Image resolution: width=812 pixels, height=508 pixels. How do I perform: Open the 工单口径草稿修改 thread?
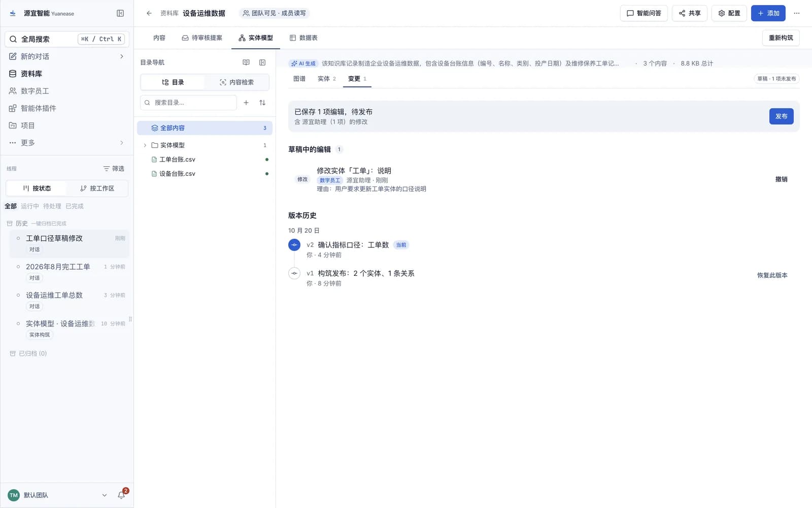pos(70,243)
